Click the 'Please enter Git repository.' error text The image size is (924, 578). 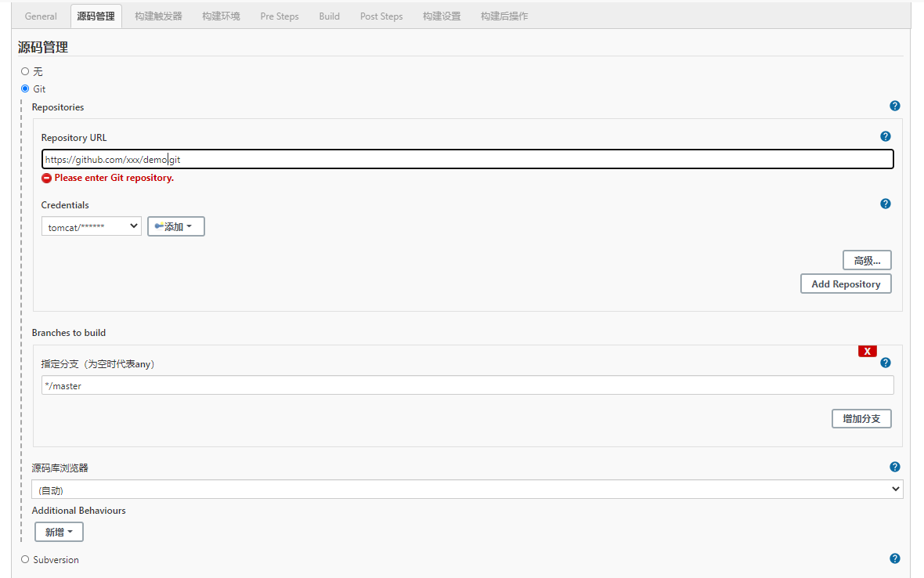[114, 178]
